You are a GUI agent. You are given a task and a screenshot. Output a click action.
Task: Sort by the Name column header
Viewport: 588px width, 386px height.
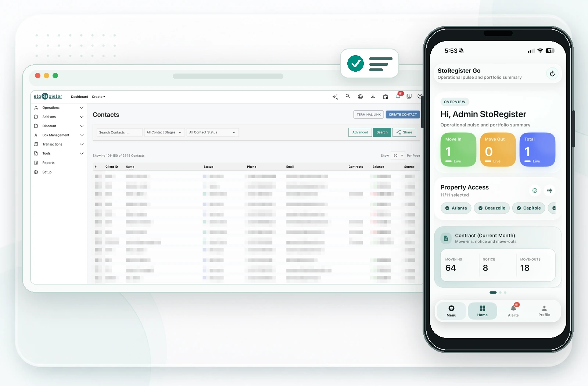[130, 167]
